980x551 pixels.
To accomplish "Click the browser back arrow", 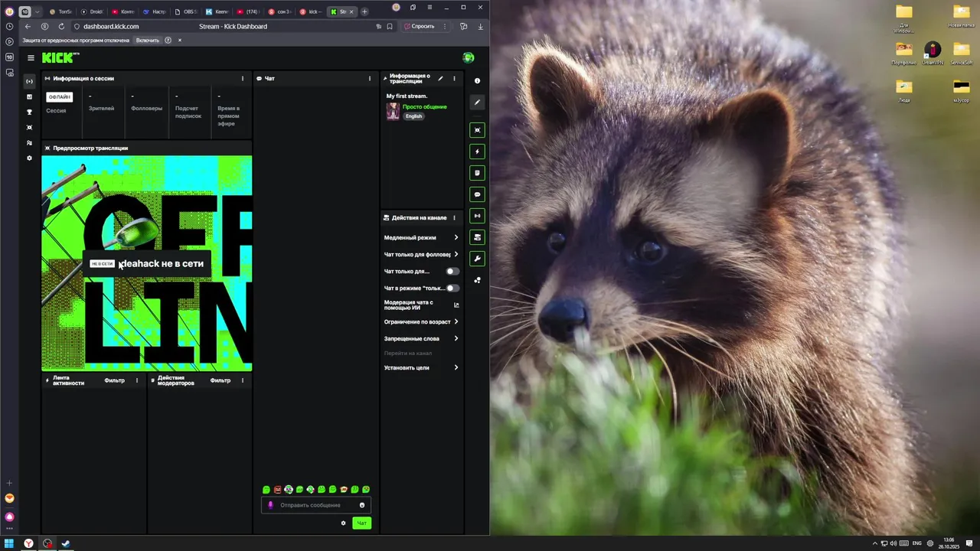I will point(28,26).
